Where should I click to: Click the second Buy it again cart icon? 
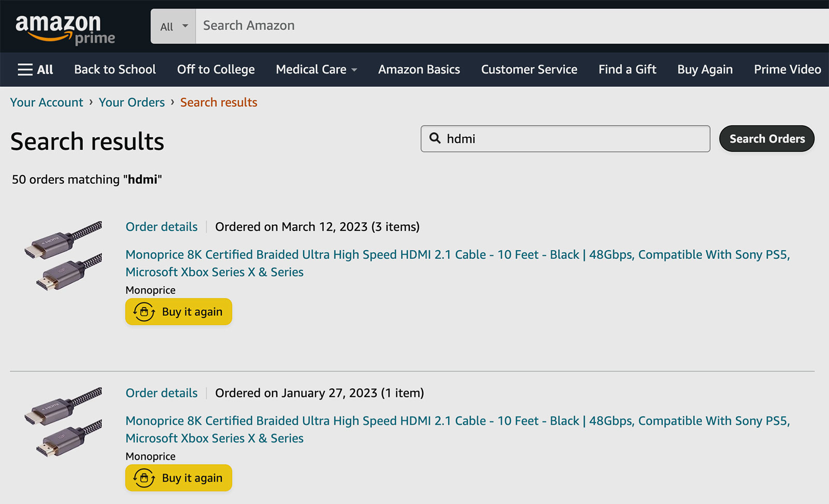[144, 478]
